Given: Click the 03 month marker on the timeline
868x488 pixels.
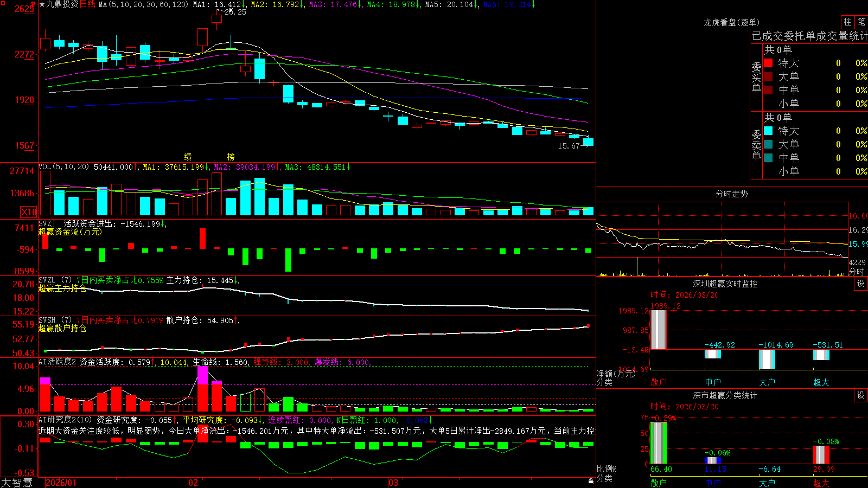Looking at the screenshot, I should pyautogui.click(x=393, y=483).
